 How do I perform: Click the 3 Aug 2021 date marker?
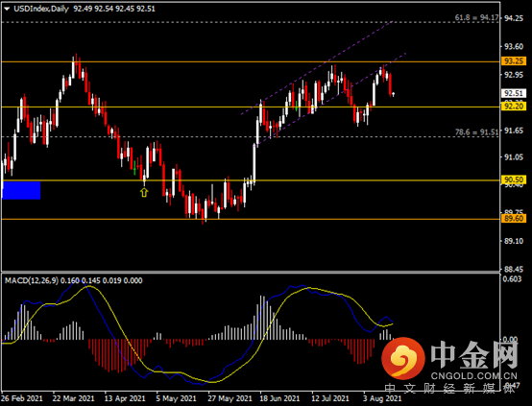[x=382, y=398]
